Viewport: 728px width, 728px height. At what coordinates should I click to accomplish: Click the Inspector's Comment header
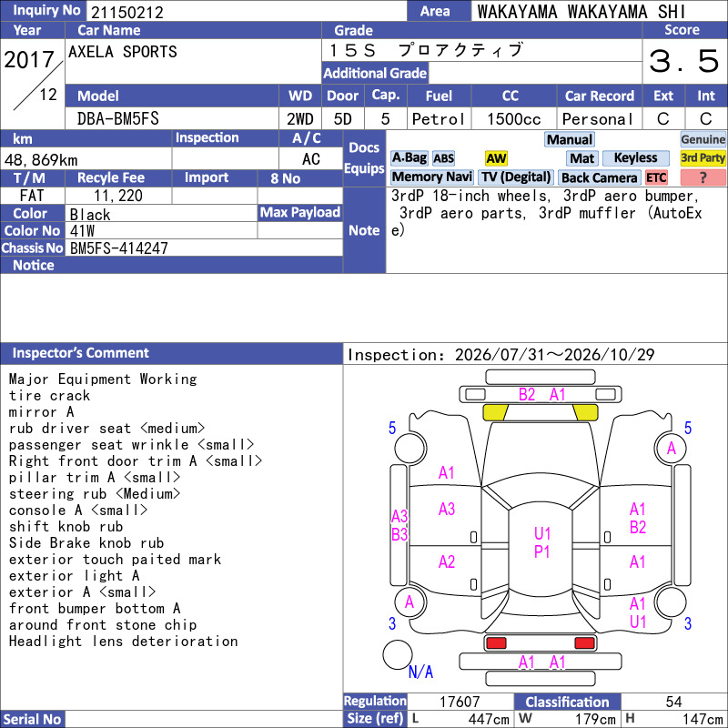tap(171, 353)
